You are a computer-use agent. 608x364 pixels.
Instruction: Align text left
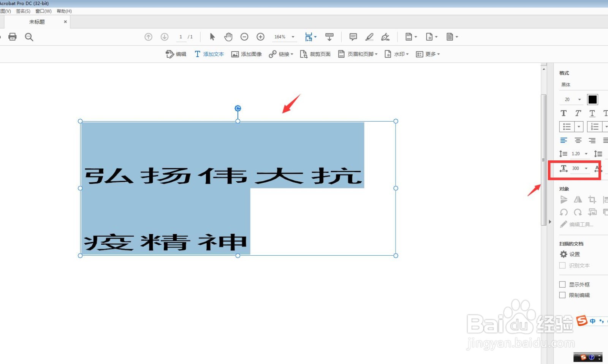point(564,141)
